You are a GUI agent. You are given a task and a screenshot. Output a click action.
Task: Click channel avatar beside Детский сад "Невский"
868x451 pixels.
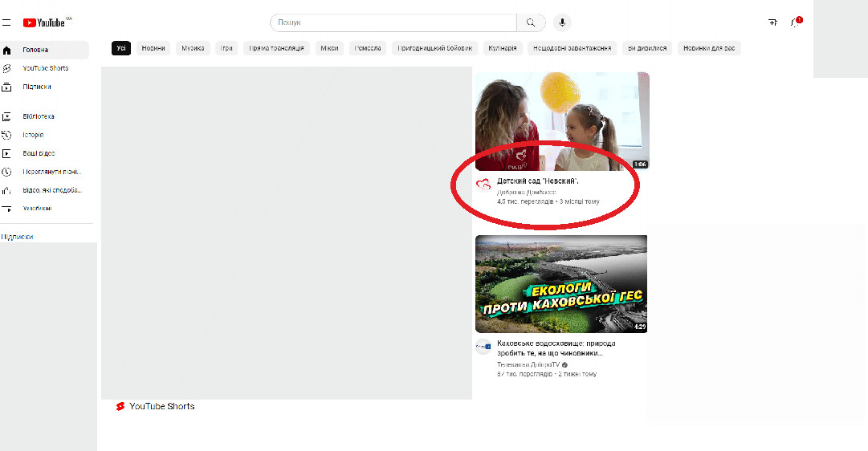(483, 185)
